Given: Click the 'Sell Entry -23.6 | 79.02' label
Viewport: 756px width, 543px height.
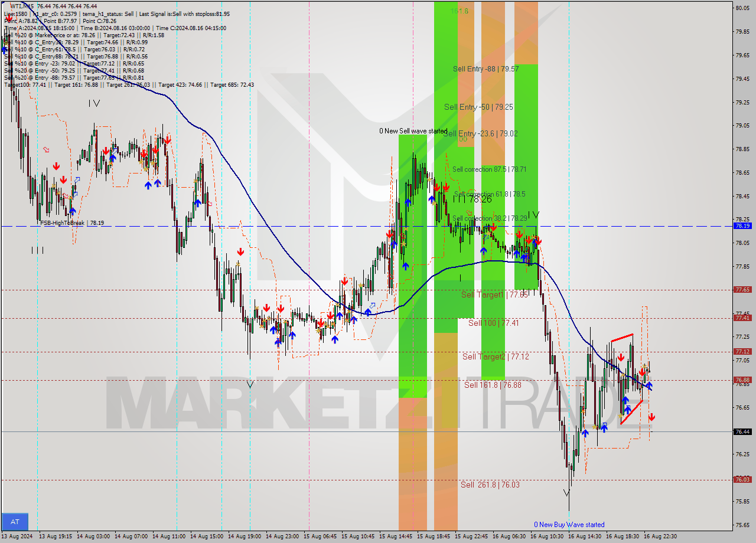Looking at the screenshot, I should (480, 134).
